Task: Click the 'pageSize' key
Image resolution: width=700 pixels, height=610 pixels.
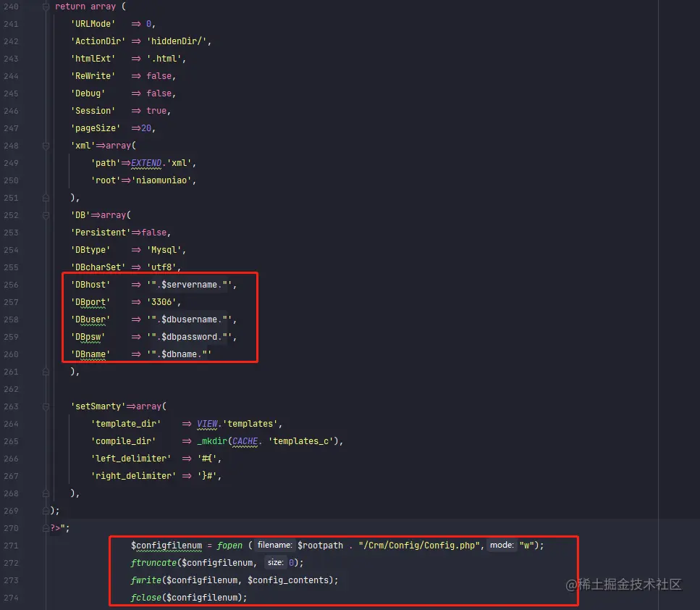Action: click(x=96, y=128)
